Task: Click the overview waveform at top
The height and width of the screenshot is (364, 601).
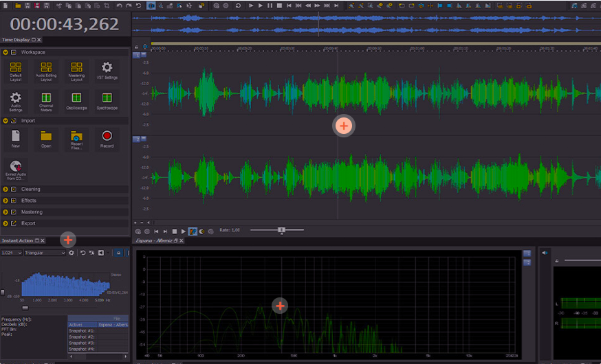Action: (366, 24)
